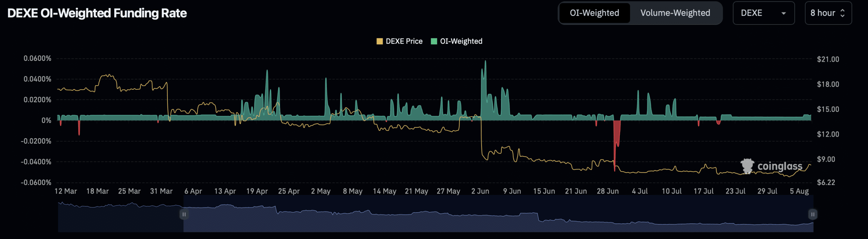Viewport: 868px width, 239px height.
Task: Toggle DEXE Price legend series
Action: point(399,41)
